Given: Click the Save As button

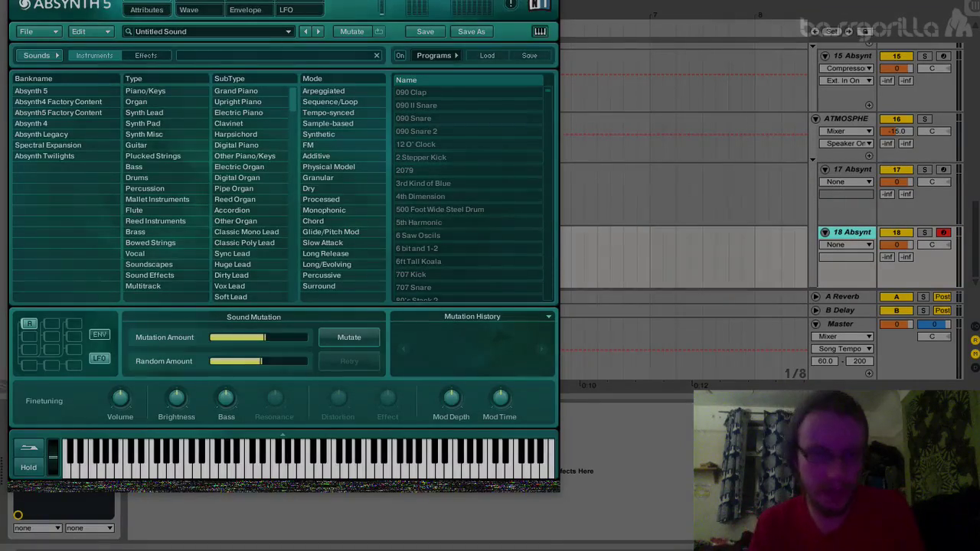Looking at the screenshot, I should tap(472, 31).
